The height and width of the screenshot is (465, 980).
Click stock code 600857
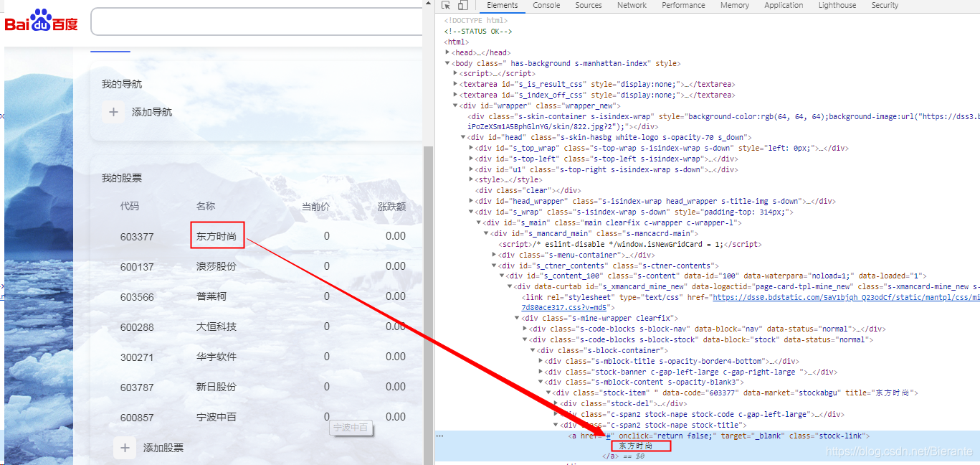click(137, 418)
